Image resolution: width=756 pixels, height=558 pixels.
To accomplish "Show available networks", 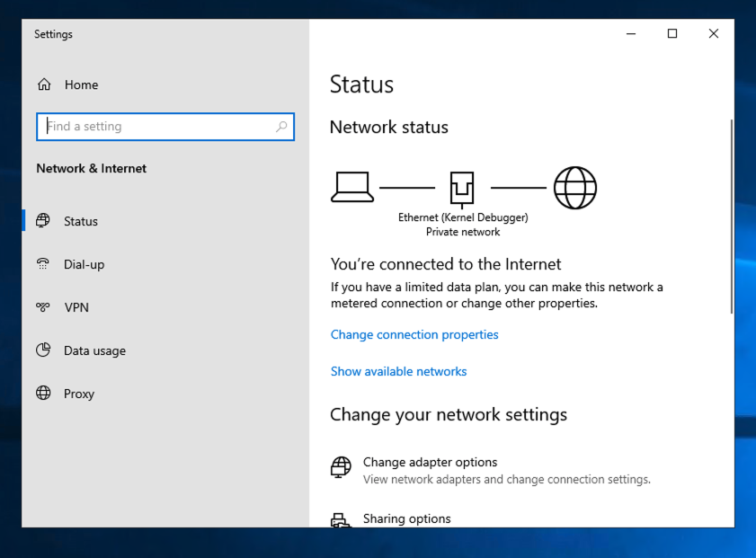I will click(x=398, y=371).
